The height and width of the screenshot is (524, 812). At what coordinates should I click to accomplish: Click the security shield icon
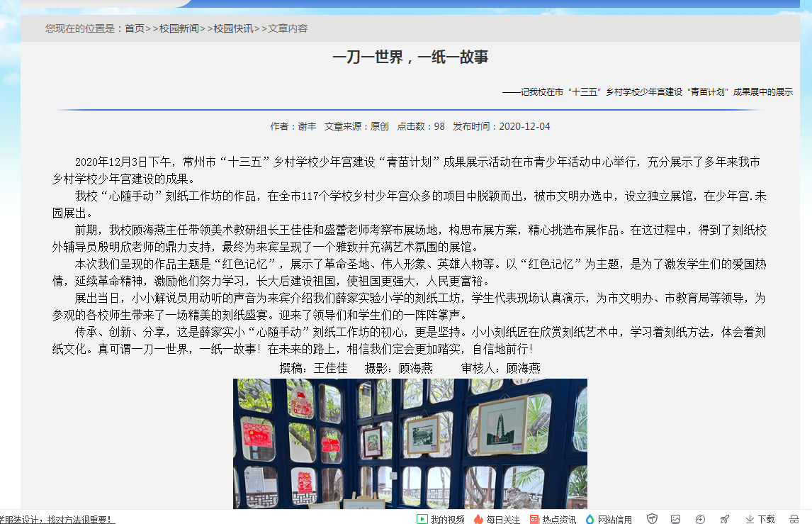pos(652,519)
